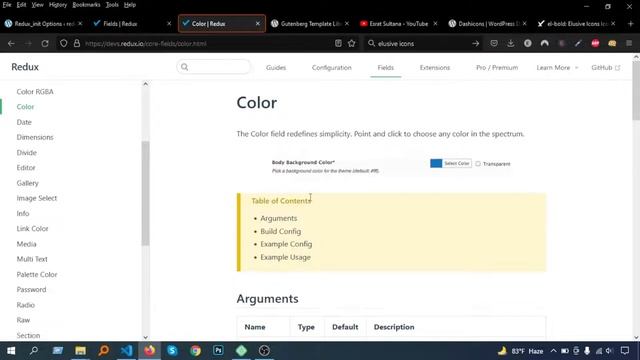640x360 pixels.
Task: Click the Redux site logo title
Action: pos(25,67)
